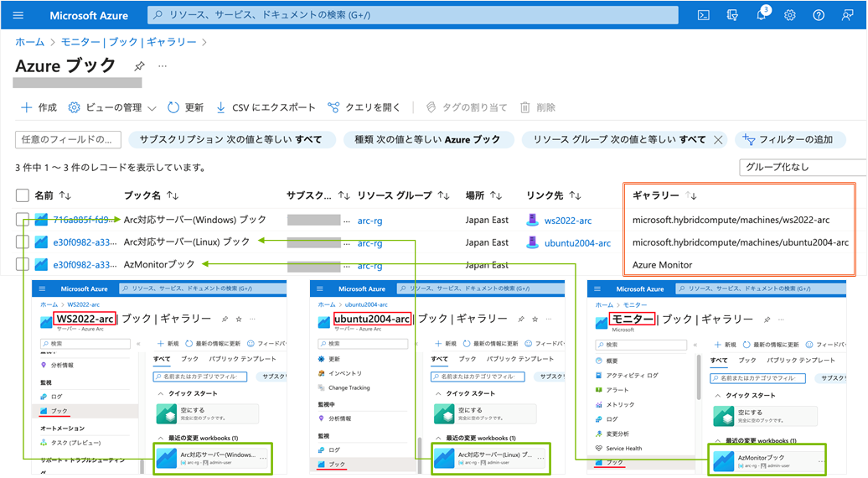The height and width of the screenshot is (478, 868).
Task: Click クエリを開く in the toolbar
Action: [364, 107]
